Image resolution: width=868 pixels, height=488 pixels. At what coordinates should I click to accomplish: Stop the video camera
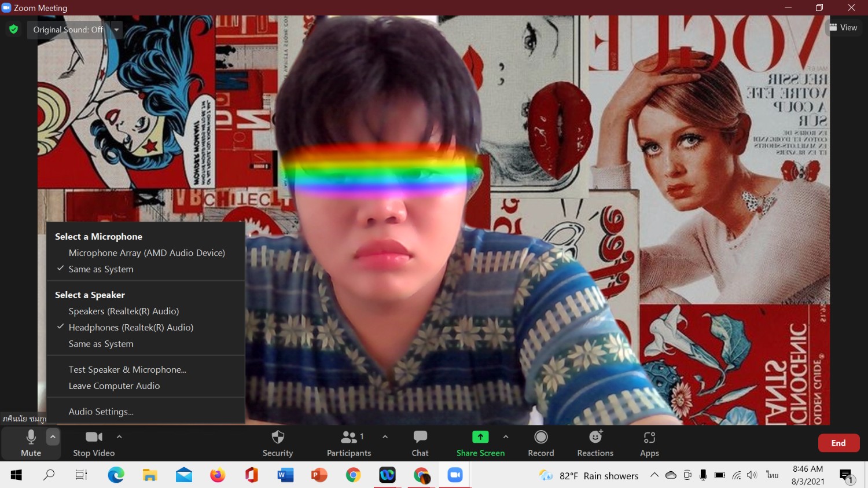(x=94, y=443)
